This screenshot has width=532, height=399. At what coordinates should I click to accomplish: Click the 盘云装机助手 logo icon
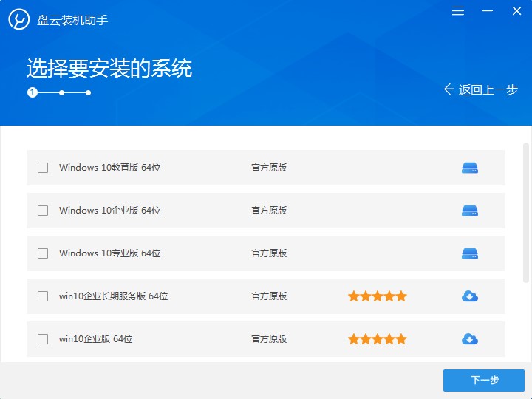[x=19, y=19]
